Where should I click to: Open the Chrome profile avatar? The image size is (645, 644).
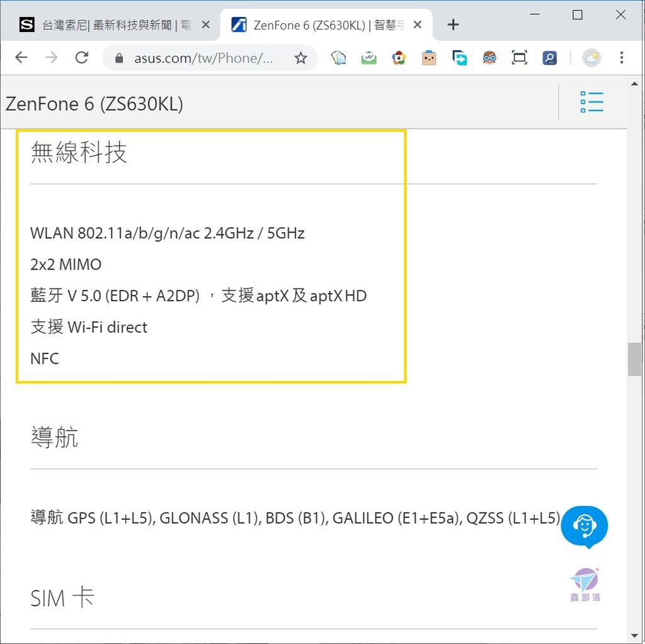[x=591, y=58]
